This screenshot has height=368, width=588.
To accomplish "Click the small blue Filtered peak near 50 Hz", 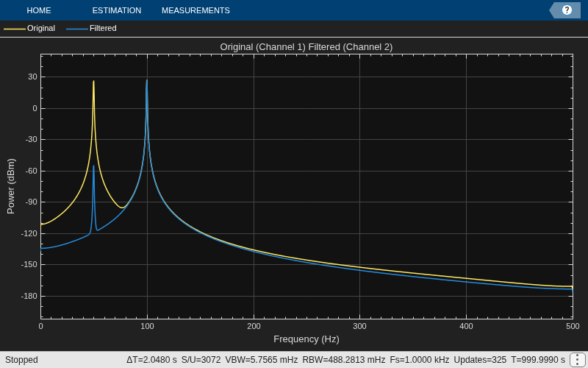I will (94, 166).
